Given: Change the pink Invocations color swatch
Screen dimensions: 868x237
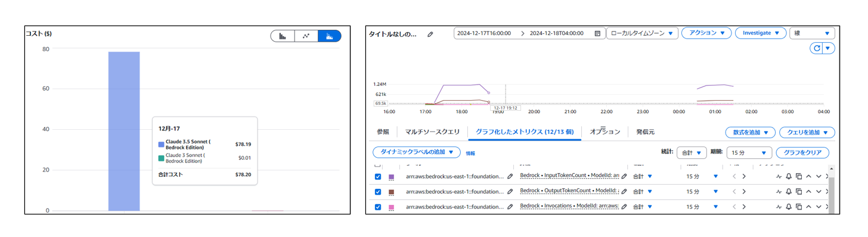Looking at the screenshot, I should 392,207.
